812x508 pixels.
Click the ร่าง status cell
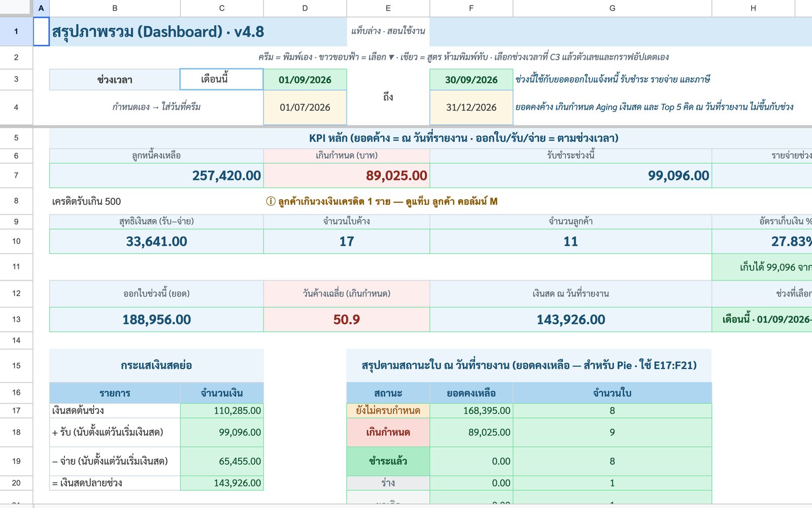click(388, 483)
